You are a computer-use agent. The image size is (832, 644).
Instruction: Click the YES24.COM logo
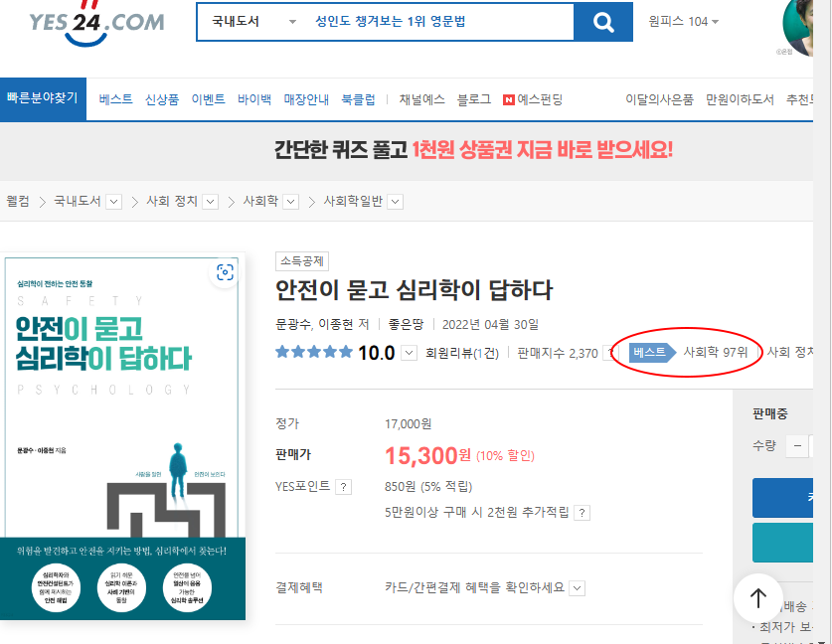[x=96, y=23]
